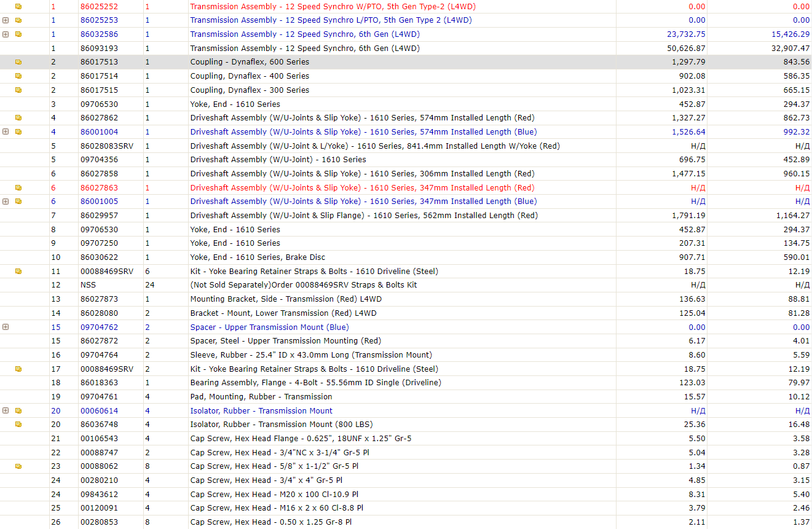Select Bearing Assembly, Flange - 4-Bolt description
812x529 pixels.
315,383
